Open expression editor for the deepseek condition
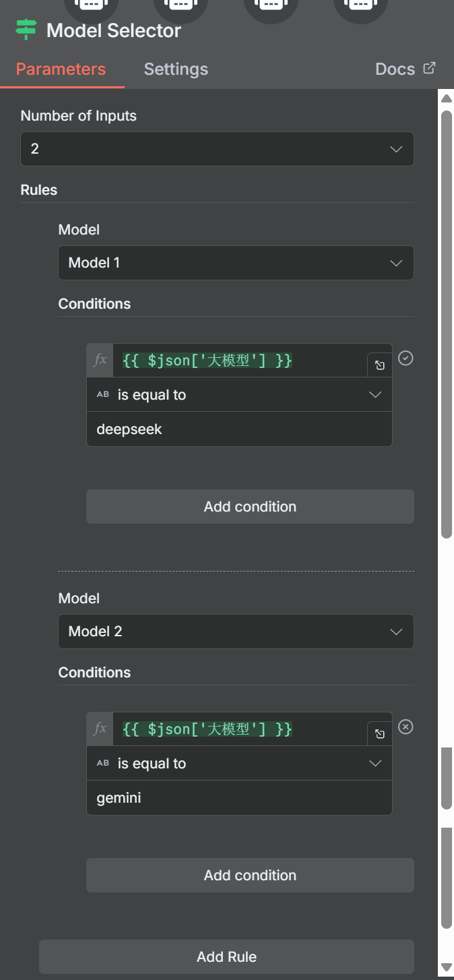The image size is (454, 980). click(380, 365)
